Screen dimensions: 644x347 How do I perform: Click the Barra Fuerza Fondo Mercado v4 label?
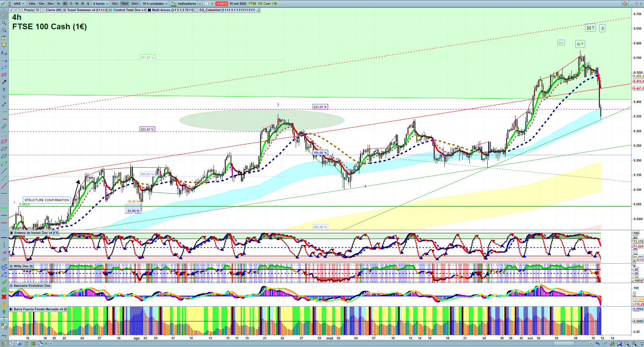40,309
